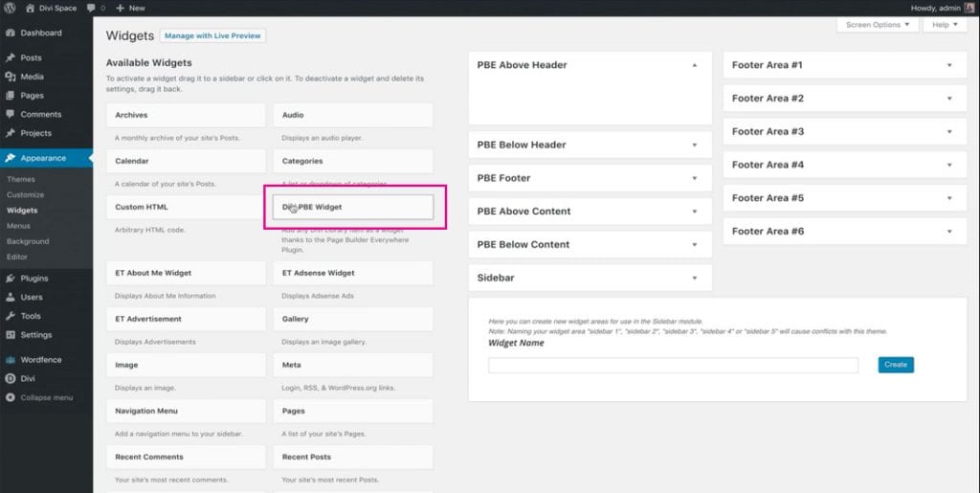The image size is (980, 493).
Task: Collapse the PBE Above Header area
Action: (x=694, y=65)
